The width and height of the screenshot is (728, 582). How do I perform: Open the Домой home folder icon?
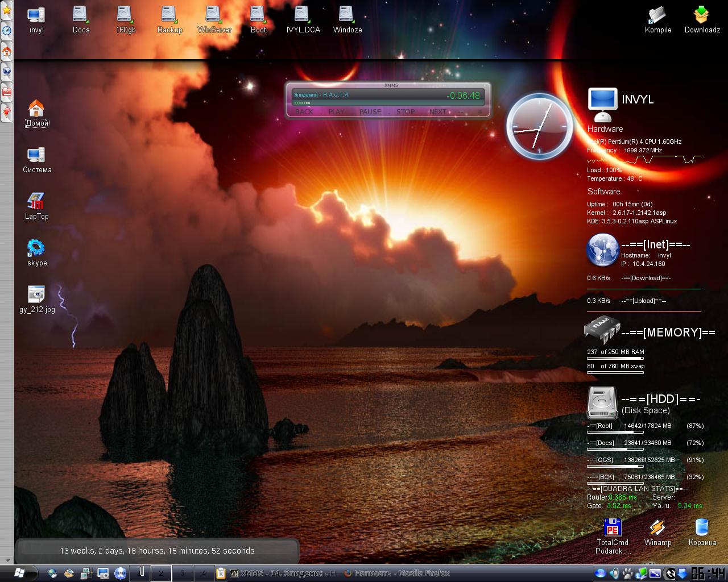36,113
